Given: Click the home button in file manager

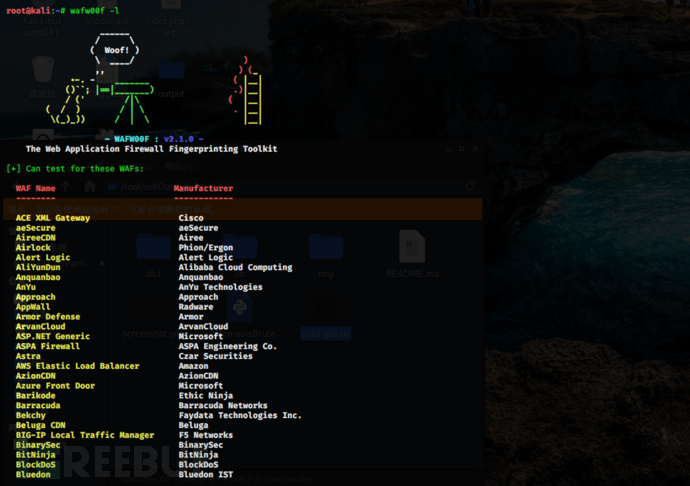Looking at the screenshot, I should 90,187.
